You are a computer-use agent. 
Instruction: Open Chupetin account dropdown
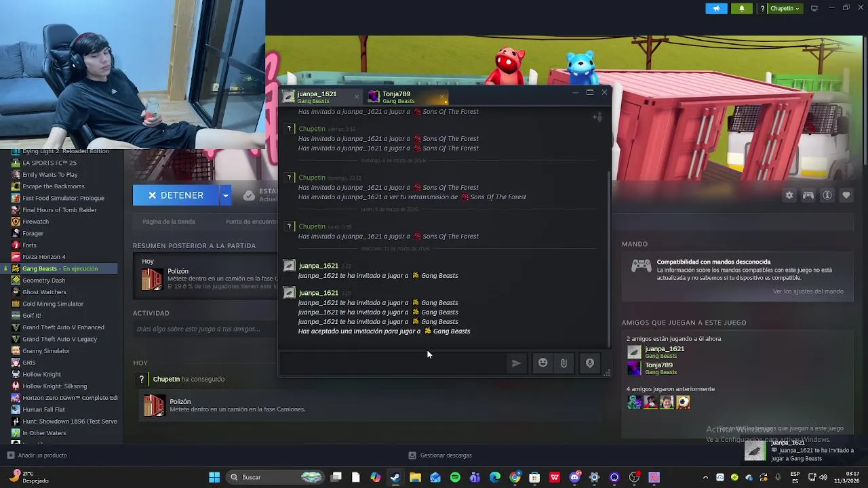pyautogui.click(x=780, y=9)
